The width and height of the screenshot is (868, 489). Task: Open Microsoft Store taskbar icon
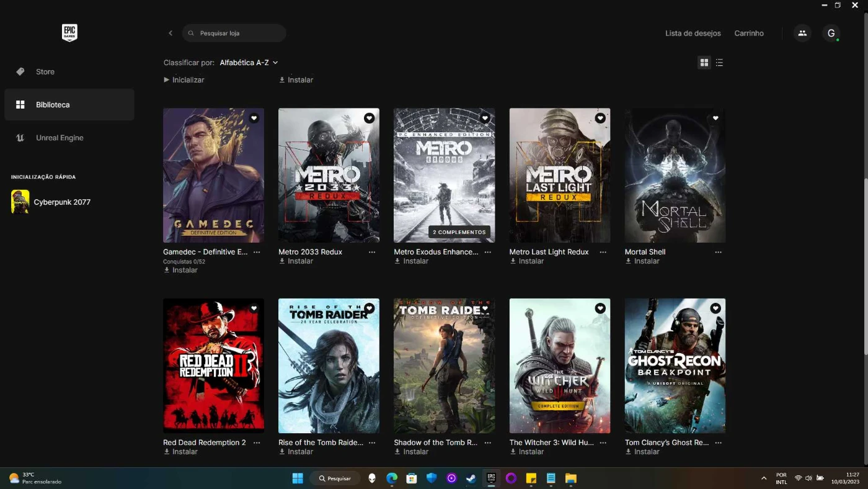[x=412, y=478]
